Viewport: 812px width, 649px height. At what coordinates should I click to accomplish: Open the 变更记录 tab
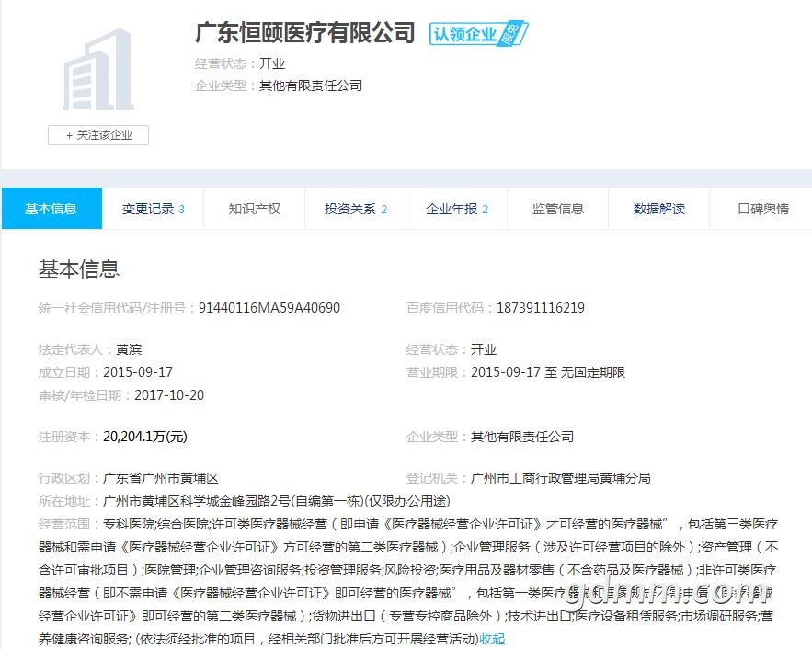(x=154, y=209)
